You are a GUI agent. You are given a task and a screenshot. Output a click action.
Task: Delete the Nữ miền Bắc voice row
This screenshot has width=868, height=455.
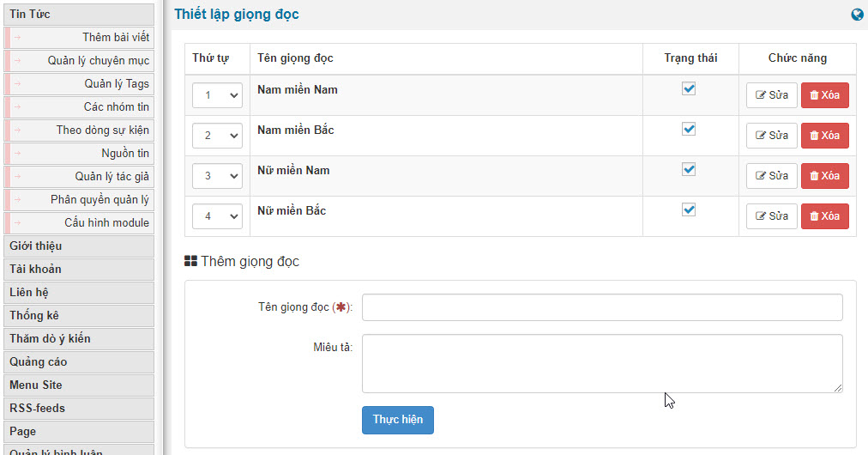click(x=825, y=216)
